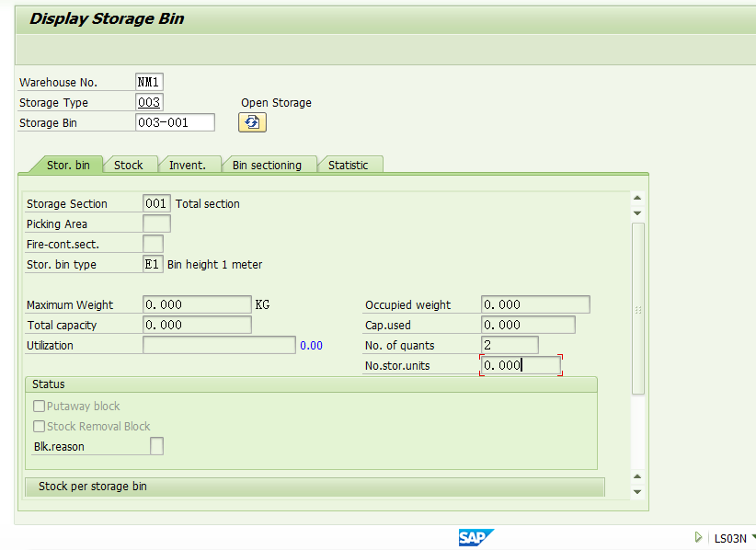Select the Stor. bin tab

(x=68, y=165)
